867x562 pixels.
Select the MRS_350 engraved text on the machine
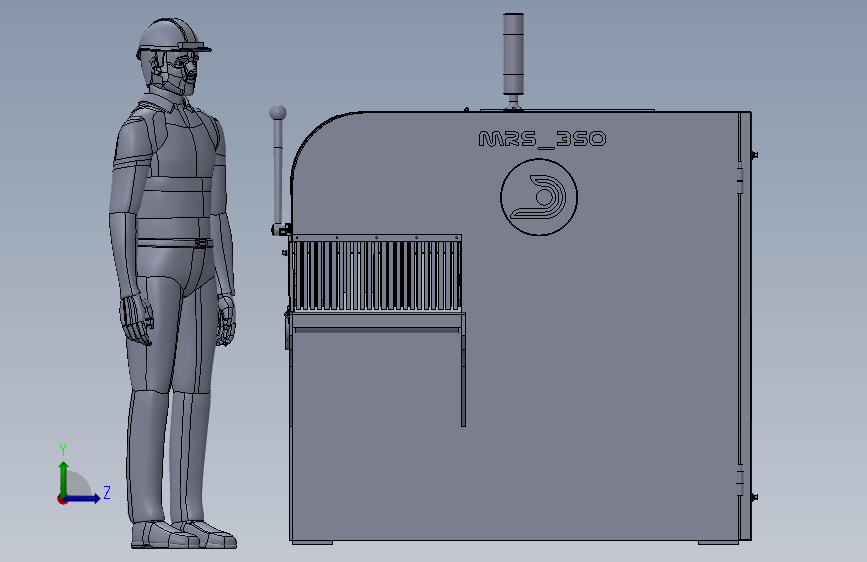(542, 139)
